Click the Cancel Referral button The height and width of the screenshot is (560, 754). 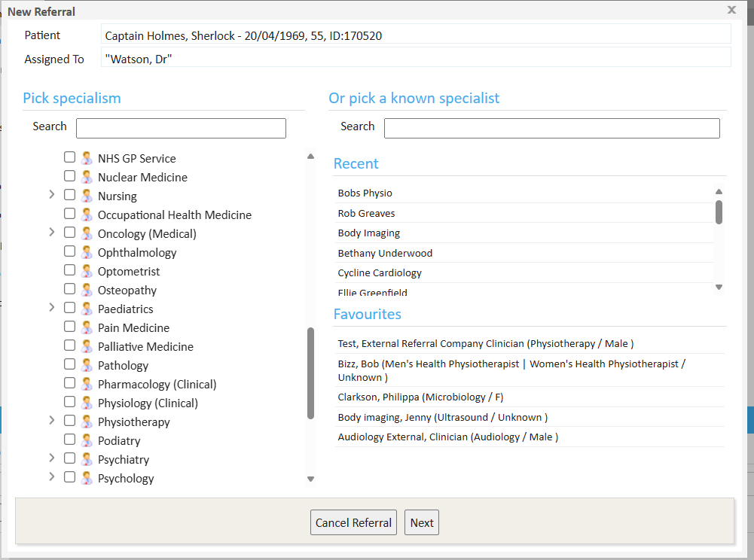pyautogui.click(x=353, y=522)
